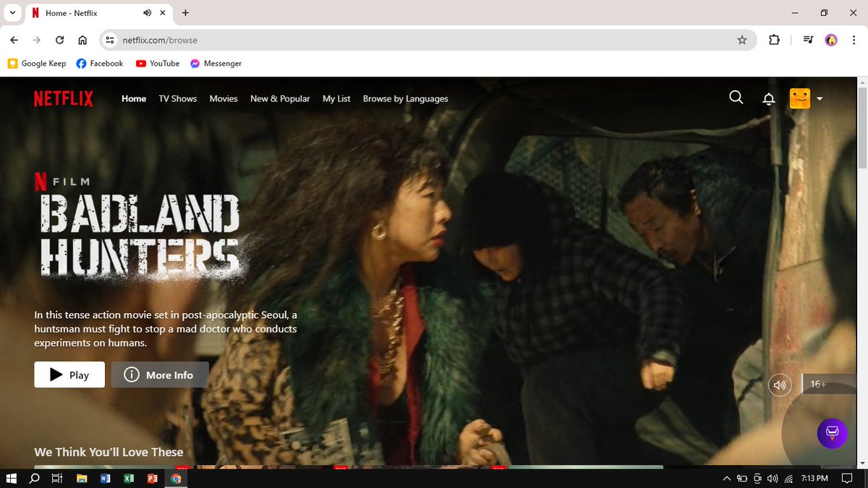View site information icon in address bar
Screen dimensions: 868x488
click(x=109, y=40)
